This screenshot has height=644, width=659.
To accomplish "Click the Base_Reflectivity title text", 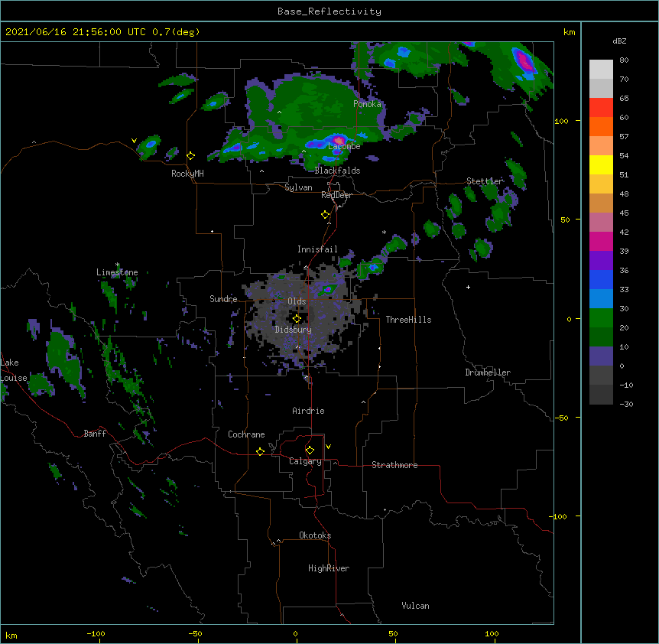I will (329, 11).
